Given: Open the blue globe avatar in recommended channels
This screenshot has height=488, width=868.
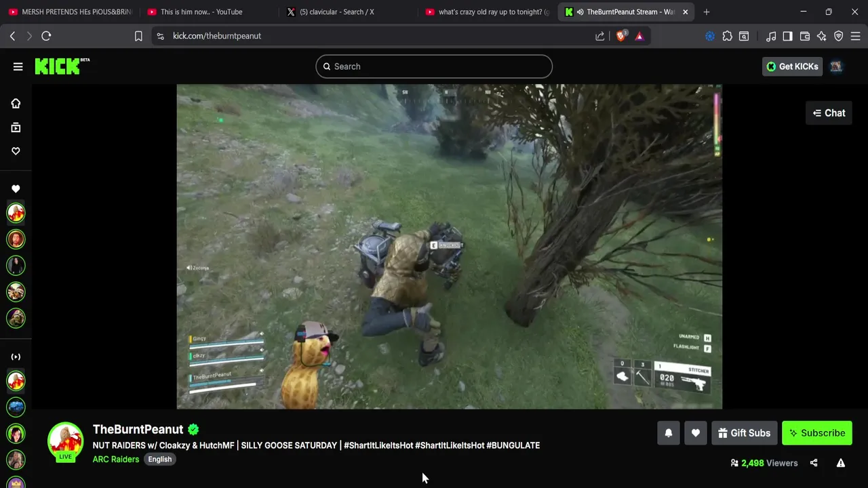Looking at the screenshot, I should click(16, 407).
